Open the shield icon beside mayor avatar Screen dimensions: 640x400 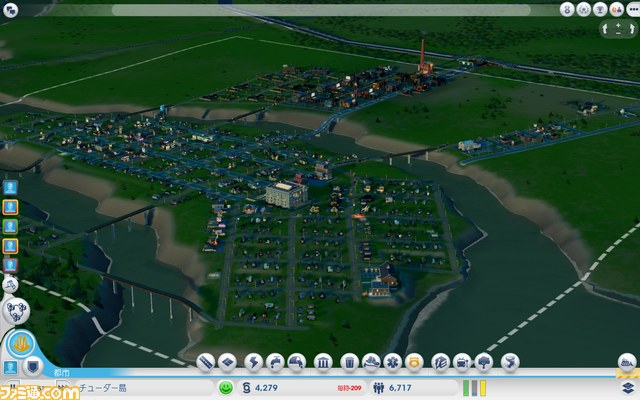point(33,366)
